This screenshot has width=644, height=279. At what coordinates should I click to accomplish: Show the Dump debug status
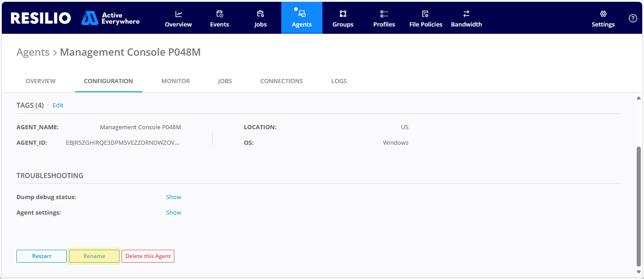click(x=173, y=197)
